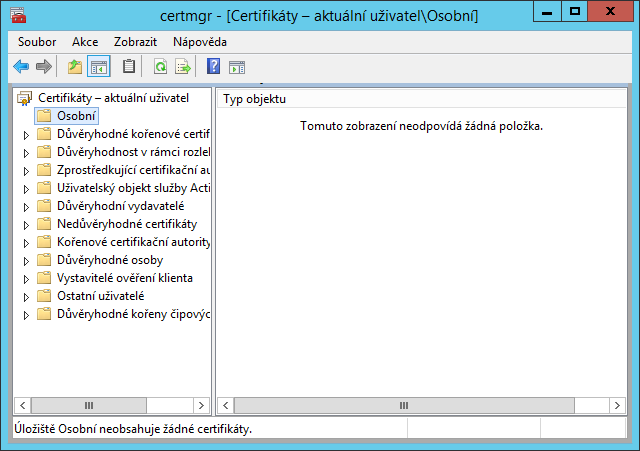
Task: Click the Back arrow toolbar button
Action: 21,67
